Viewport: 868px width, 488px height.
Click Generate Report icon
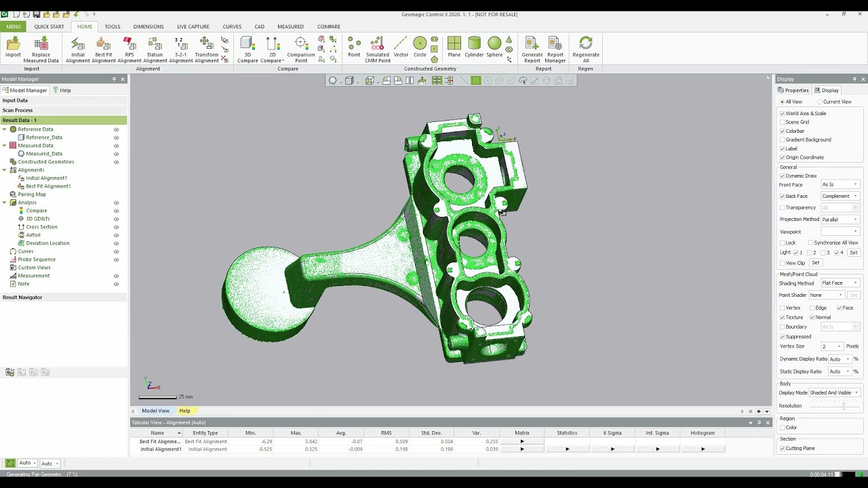pos(532,49)
